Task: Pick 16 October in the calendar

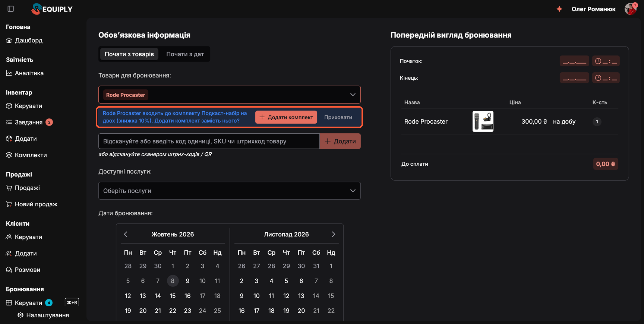Action: pos(187,296)
